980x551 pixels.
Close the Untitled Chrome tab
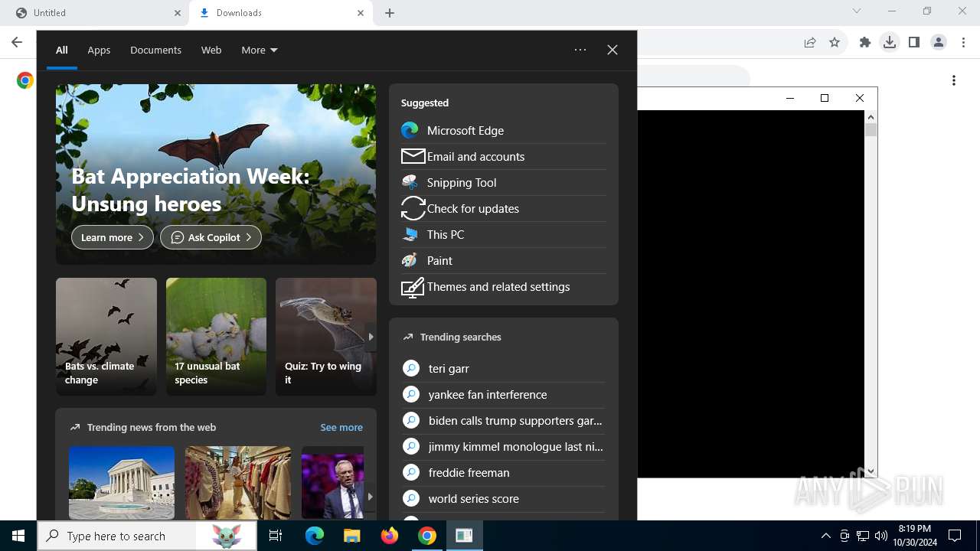click(x=177, y=13)
